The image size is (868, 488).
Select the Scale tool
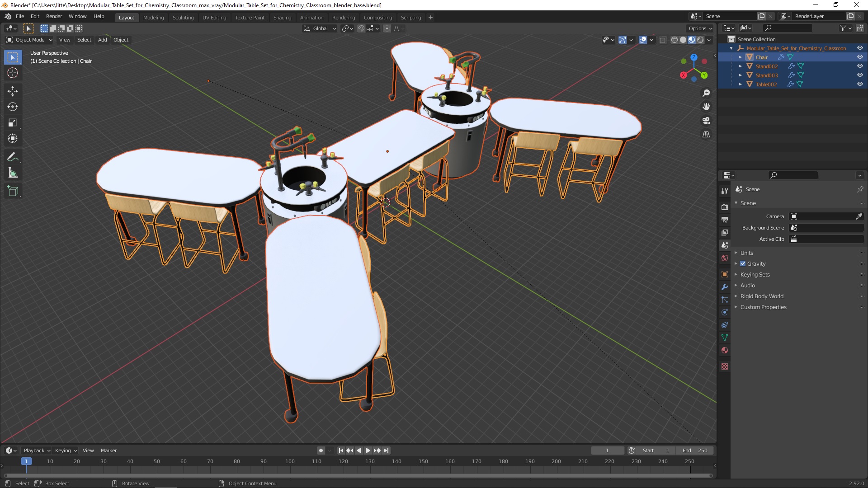pyautogui.click(x=13, y=123)
